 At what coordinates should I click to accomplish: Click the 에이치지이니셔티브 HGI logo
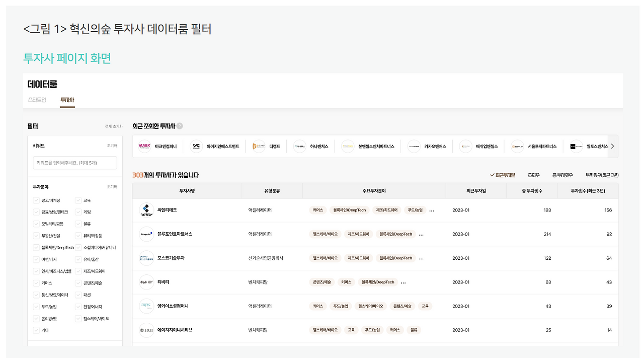point(146,330)
